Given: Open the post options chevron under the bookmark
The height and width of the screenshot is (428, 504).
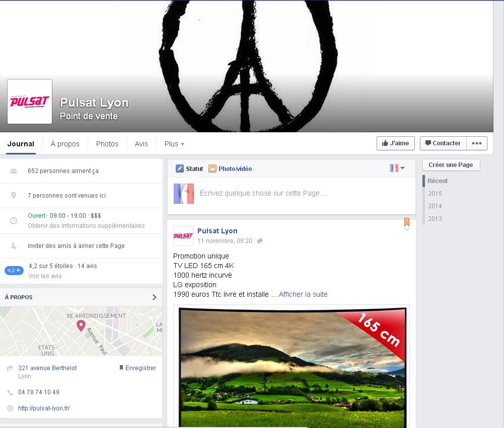Looking at the screenshot, I should coord(407,229).
